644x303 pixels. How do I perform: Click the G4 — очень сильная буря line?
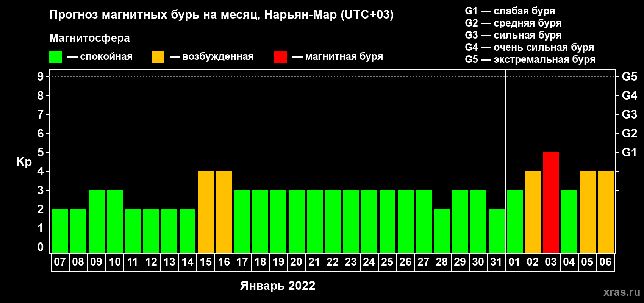[529, 47]
